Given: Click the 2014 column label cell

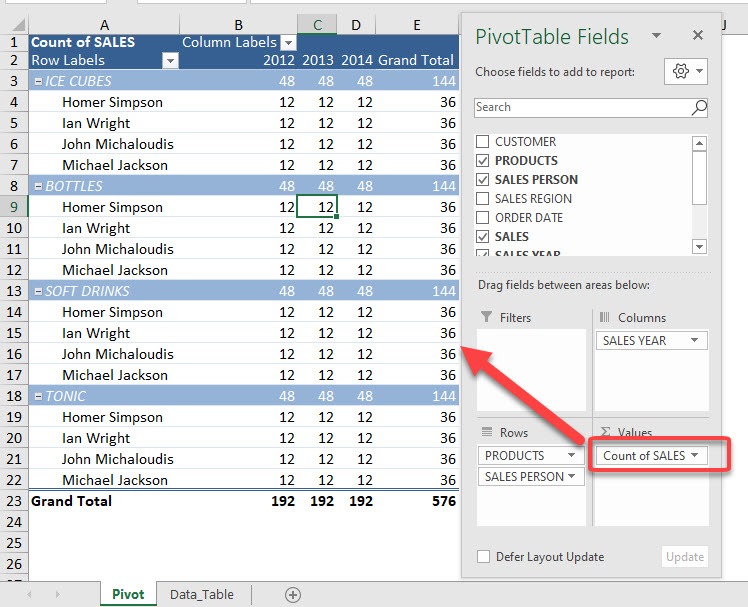Looking at the screenshot, I should click(356, 61).
